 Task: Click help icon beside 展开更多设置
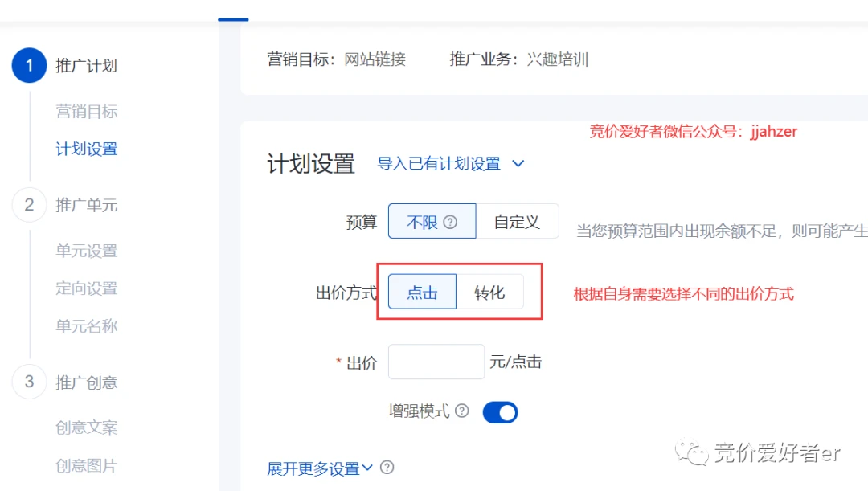click(387, 468)
